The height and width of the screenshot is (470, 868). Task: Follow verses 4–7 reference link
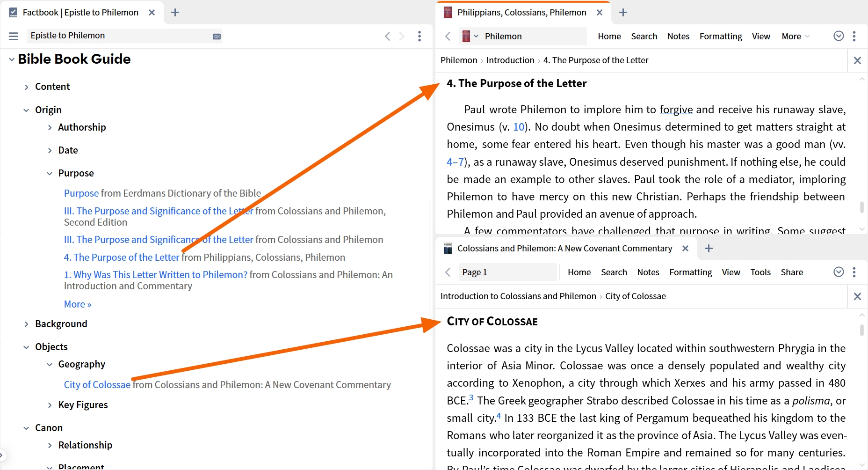455,162
